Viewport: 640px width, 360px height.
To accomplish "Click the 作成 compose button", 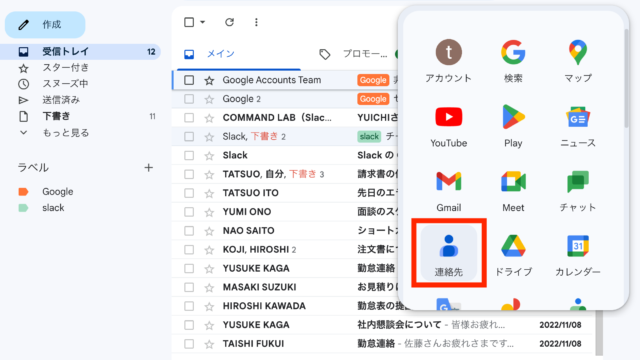I will coord(45,24).
